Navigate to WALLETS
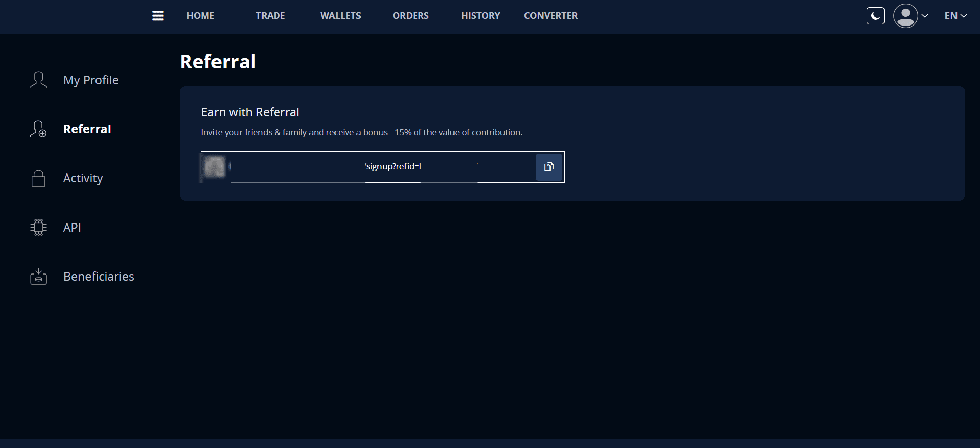This screenshot has width=980, height=448. click(x=340, y=16)
